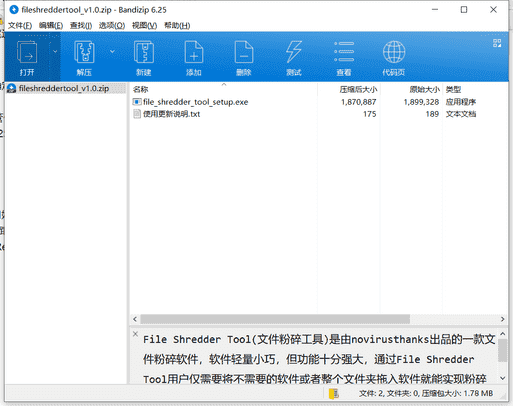Image resolution: width=513 pixels, height=406 pixels.
Task: Click the Extract (解压) toolbar icon
Action: [84, 52]
